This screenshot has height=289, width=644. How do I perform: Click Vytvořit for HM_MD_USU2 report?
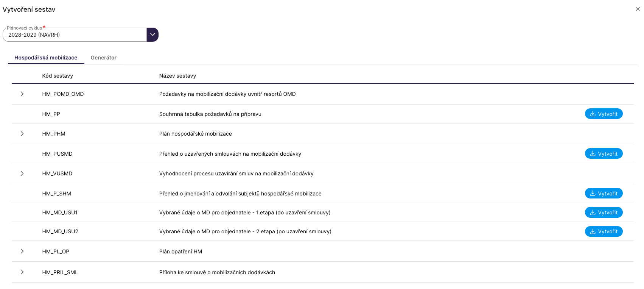click(604, 231)
